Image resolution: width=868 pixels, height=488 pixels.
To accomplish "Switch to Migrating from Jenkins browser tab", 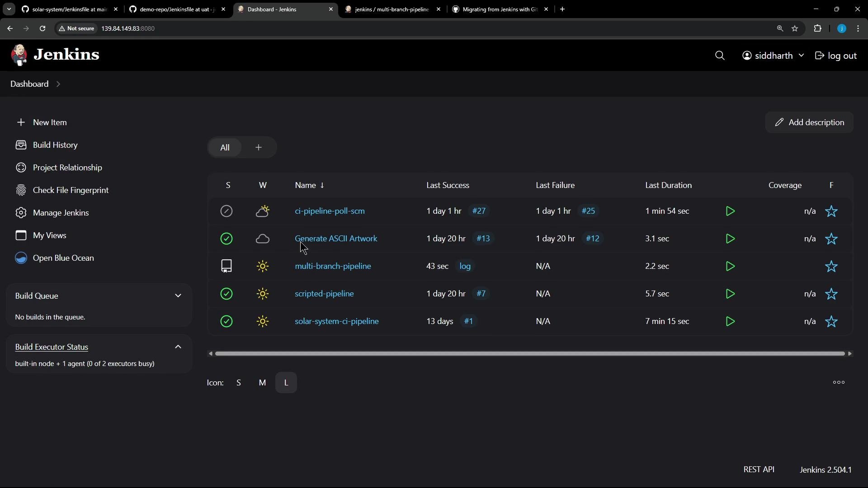I will click(500, 9).
